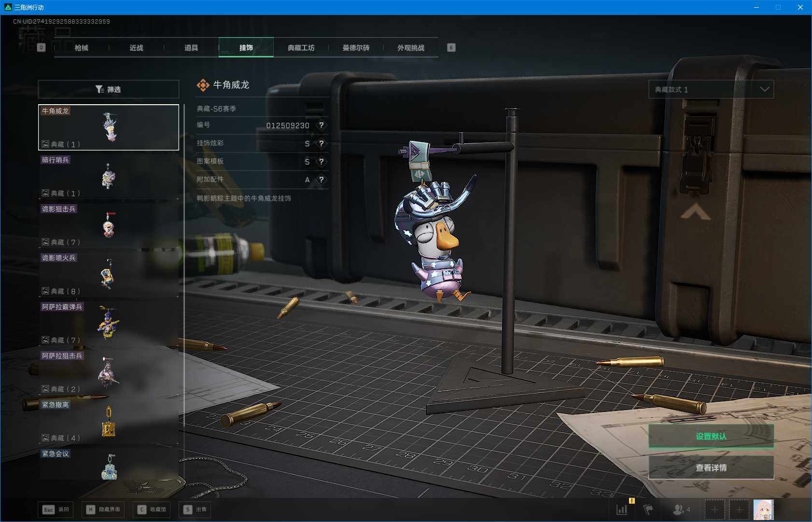Click the 典藏 (2) icon under 阿萨拉狙击兵
Screen dimensions: 812x522
tap(45, 389)
